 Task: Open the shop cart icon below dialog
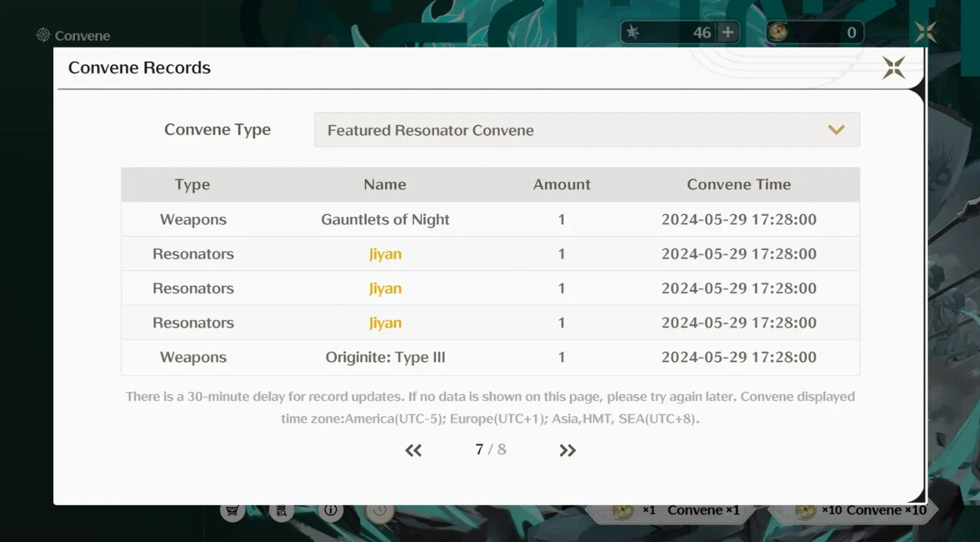pyautogui.click(x=232, y=510)
